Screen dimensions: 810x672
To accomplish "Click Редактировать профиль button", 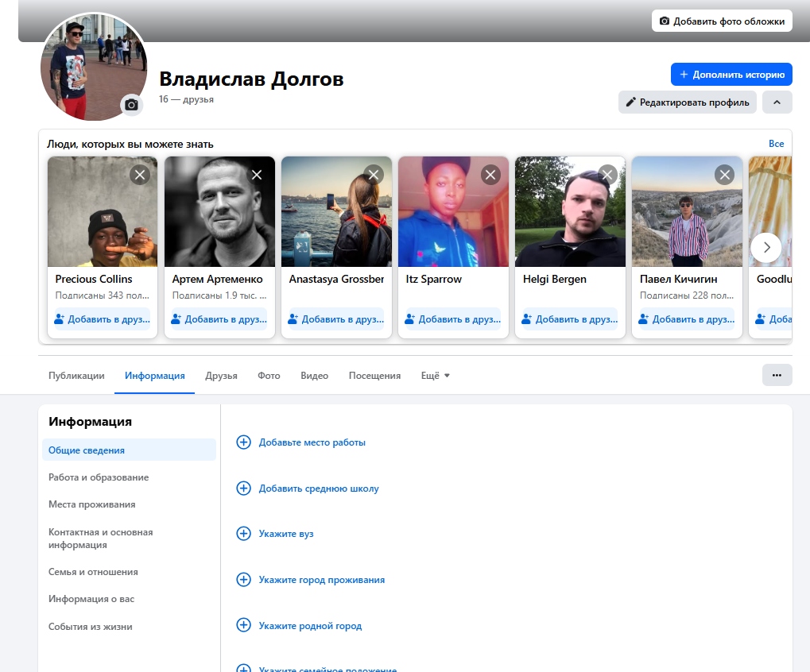I will [x=688, y=102].
